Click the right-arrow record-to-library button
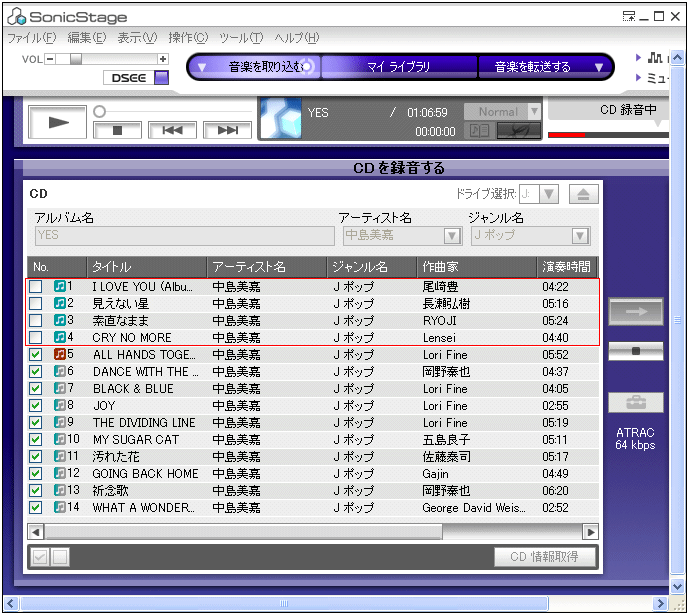This screenshot has width=689, height=615. [635, 311]
